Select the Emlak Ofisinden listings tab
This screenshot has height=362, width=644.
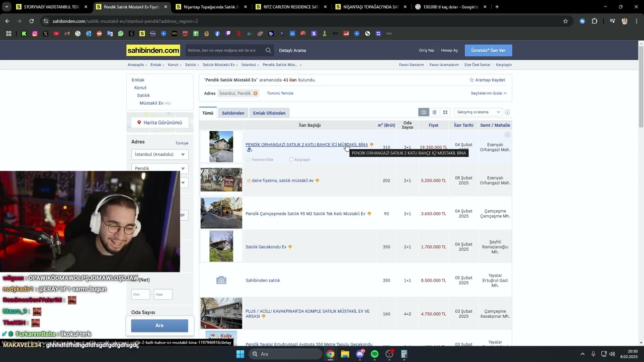tap(269, 113)
